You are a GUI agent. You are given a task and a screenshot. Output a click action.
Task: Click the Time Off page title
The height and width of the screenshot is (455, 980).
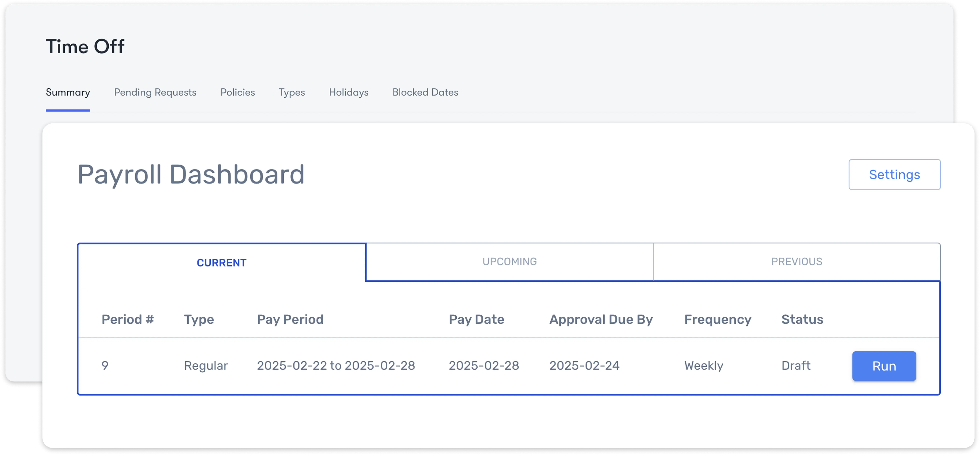point(84,46)
